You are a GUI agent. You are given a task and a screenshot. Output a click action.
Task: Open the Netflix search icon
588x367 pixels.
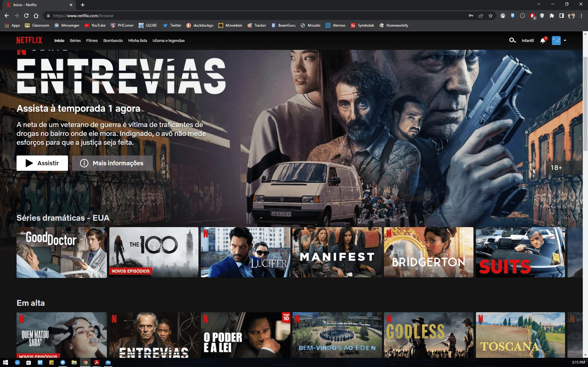(512, 40)
